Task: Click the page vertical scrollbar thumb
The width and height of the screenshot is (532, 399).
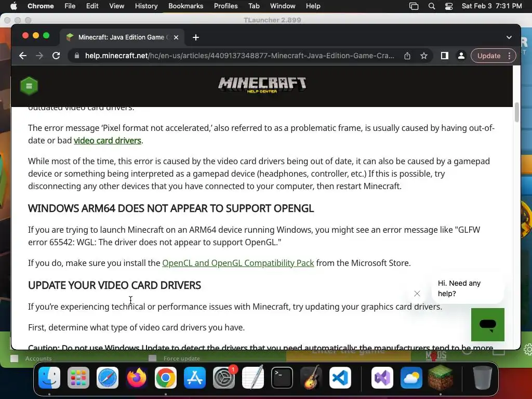Action: 517,112
